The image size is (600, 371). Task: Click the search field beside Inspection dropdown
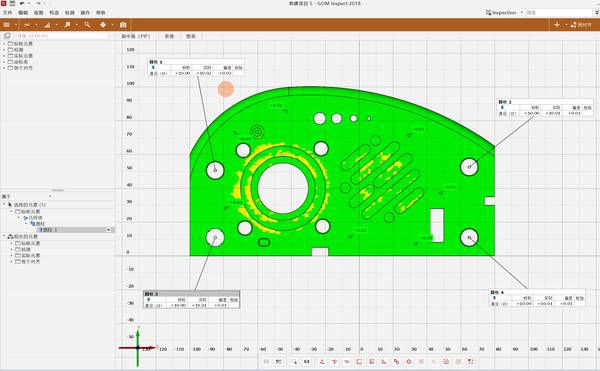(x=559, y=13)
